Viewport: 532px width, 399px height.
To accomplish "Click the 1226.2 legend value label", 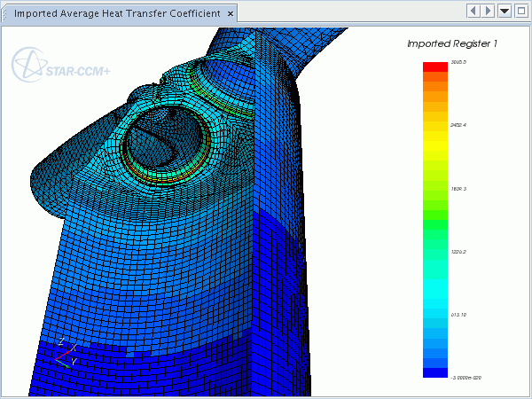I will [459, 252].
